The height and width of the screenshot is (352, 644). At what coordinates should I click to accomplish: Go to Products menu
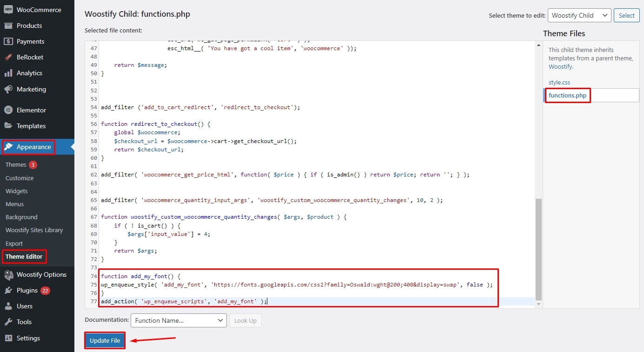tap(29, 26)
